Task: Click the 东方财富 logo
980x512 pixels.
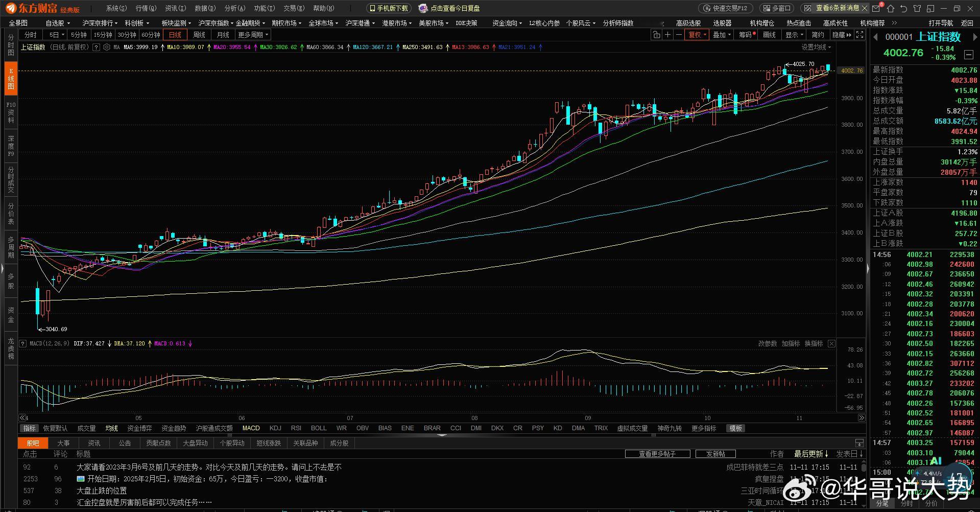Action: [31, 8]
